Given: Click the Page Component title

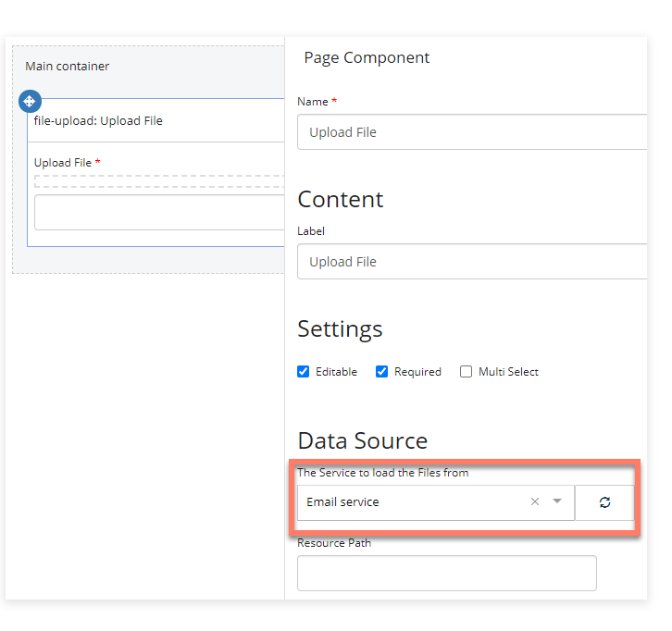Looking at the screenshot, I should [x=367, y=58].
